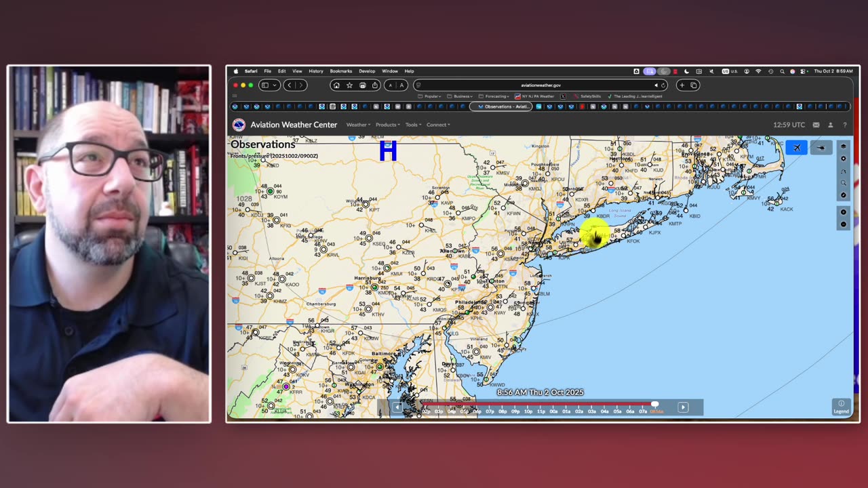Jump to the 03a timeline marker

(592, 411)
